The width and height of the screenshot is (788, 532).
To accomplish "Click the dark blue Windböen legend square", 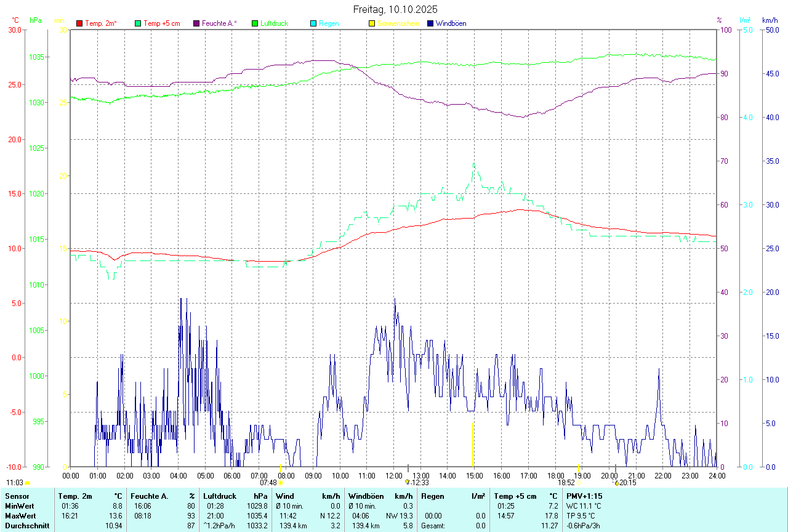I will pyautogui.click(x=430, y=23).
